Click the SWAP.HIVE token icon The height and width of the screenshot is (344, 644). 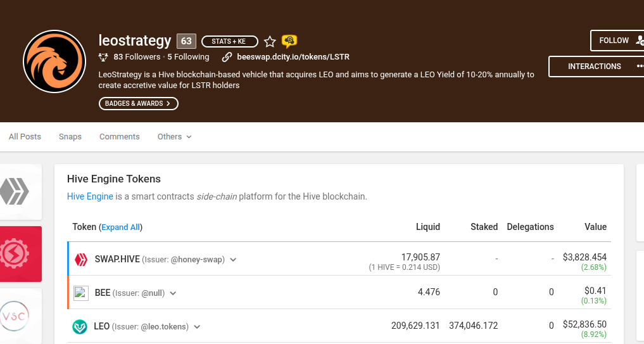(81, 260)
